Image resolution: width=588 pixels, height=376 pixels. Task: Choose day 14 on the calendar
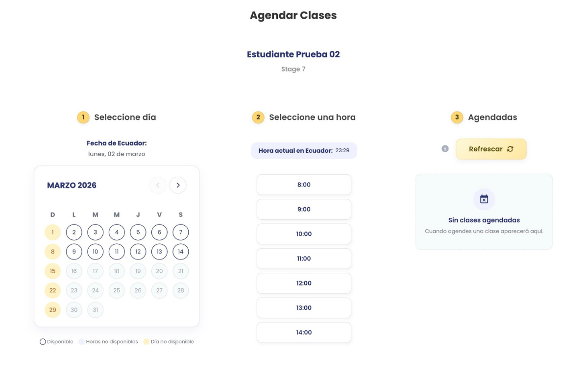point(180,252)
